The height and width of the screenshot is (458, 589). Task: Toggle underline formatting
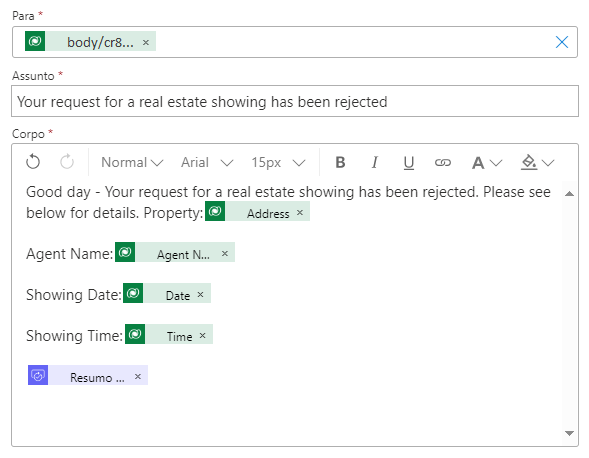(409, 163)
